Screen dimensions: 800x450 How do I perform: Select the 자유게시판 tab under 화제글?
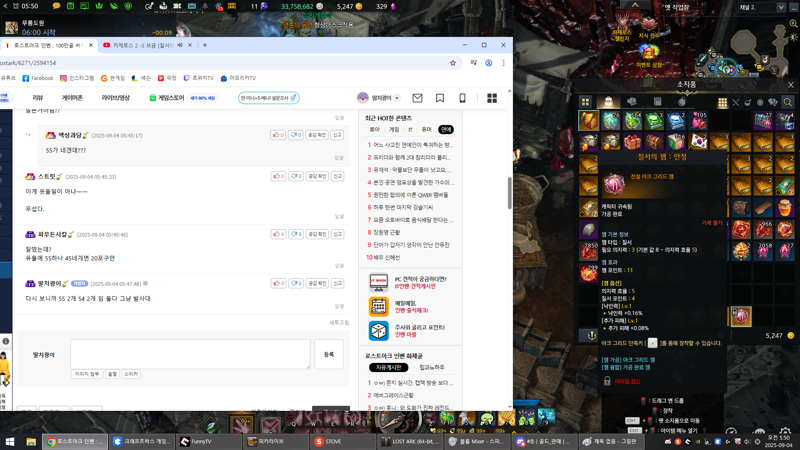click(388, 367)
